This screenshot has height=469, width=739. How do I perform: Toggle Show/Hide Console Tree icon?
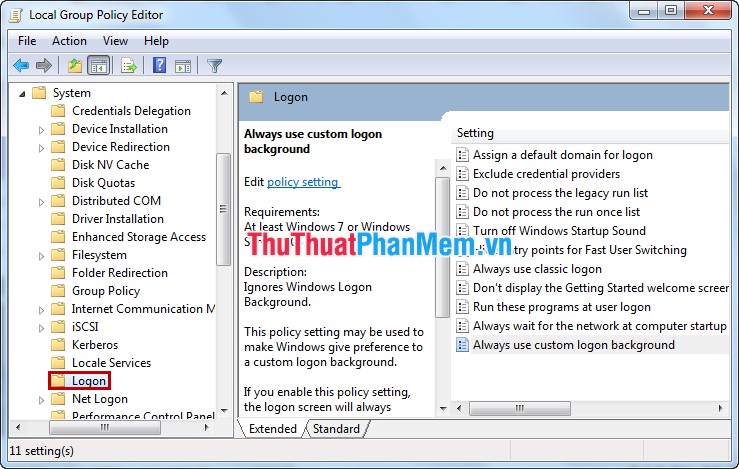pos(99,66)
